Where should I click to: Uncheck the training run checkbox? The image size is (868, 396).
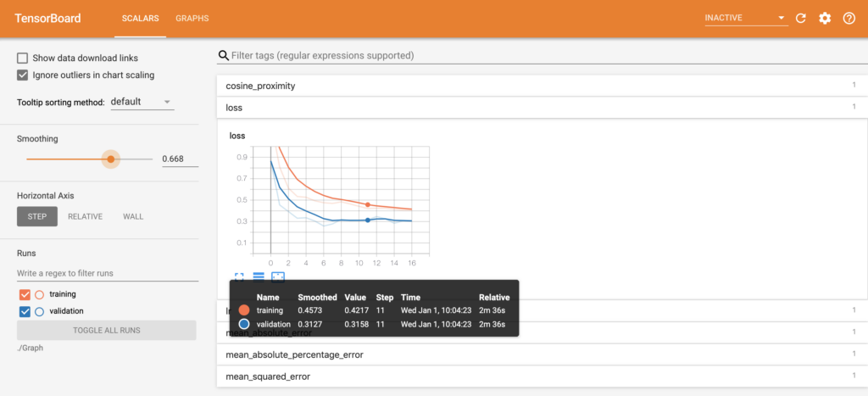coord(25,294)
